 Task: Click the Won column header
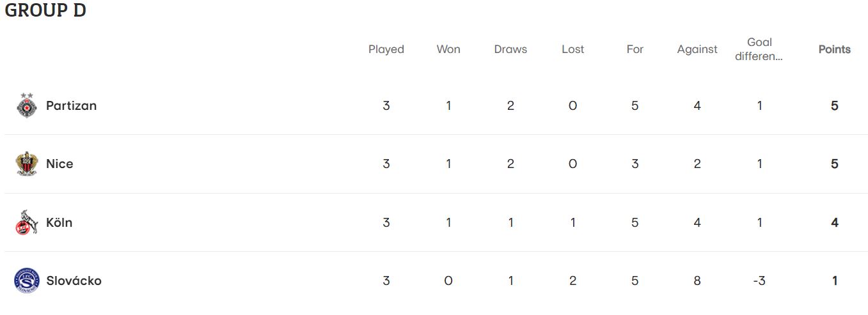click(x=448, y=49)
